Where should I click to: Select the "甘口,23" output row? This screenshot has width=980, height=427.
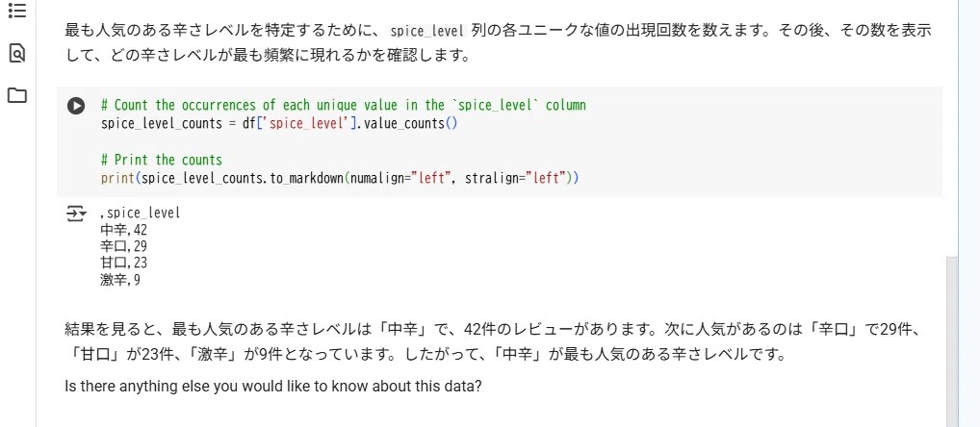(x=123, y=263)
